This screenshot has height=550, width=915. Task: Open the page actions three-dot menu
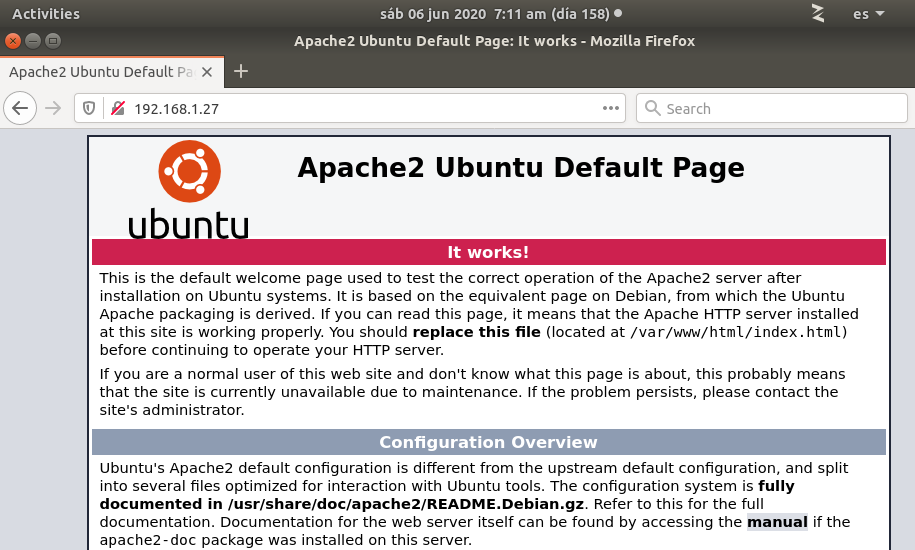pos(610,108)
